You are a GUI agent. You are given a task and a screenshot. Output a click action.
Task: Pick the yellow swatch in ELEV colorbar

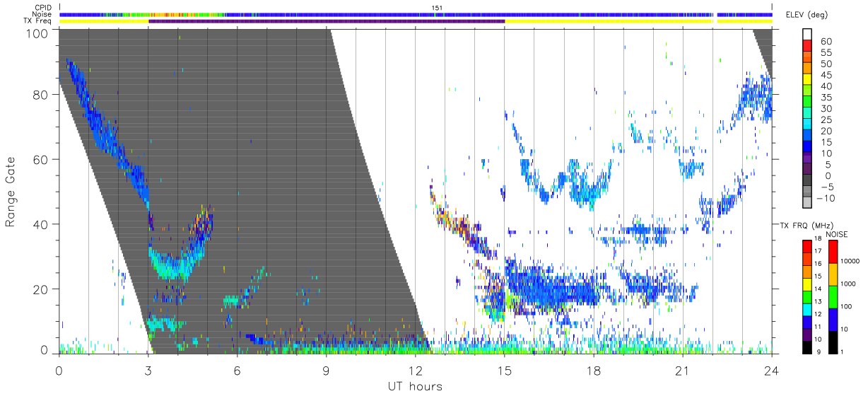click(x=807, y=79)
